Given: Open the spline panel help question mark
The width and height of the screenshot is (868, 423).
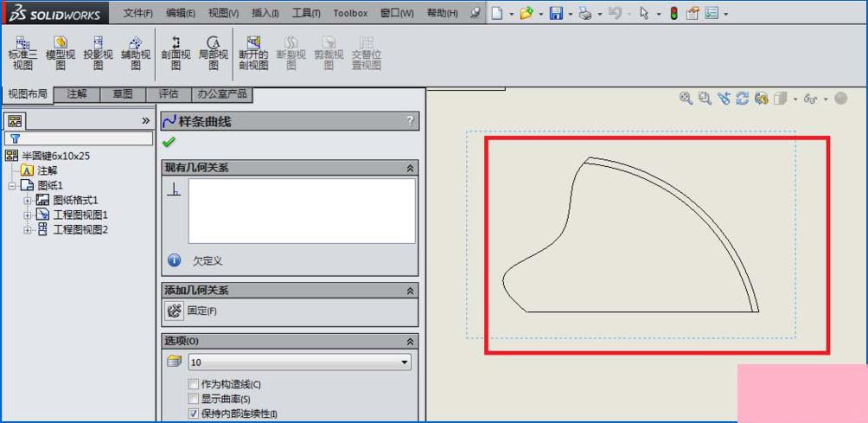Looking at the screenshot, I should pos(410,121).
